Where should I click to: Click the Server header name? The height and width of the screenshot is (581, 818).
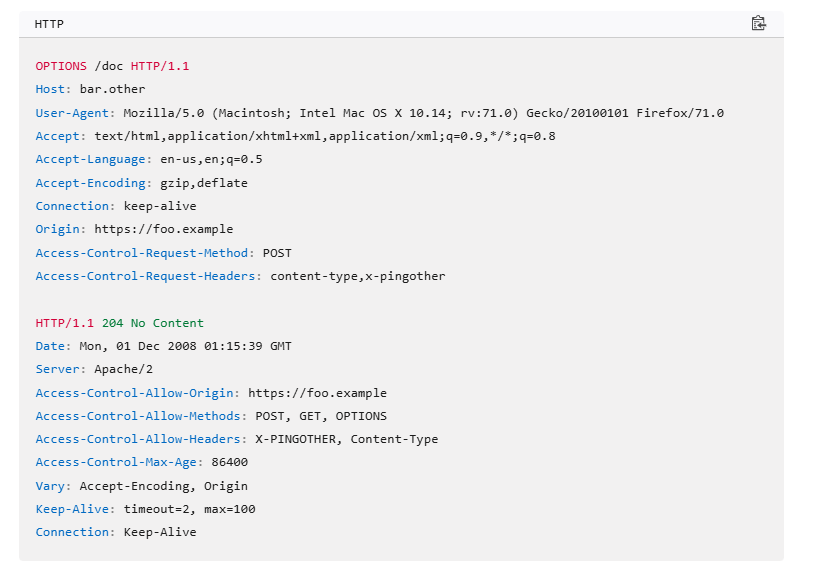click(59, 369)
